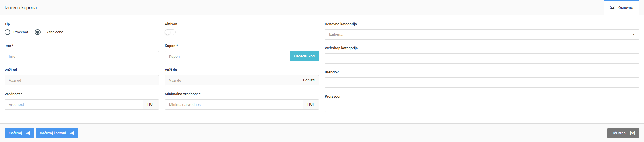The height and width of the screenshot is (142, 644).
Task: Open the Važi od date field
Action: tap(82, 80)
